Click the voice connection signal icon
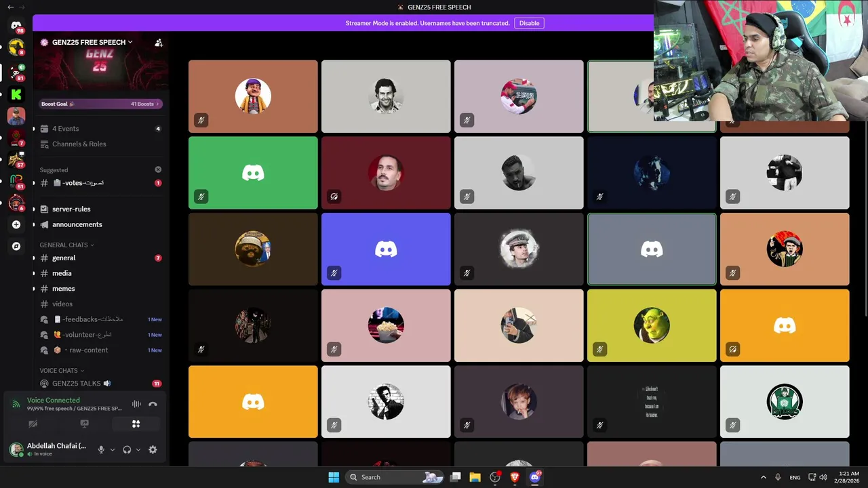 16,404
